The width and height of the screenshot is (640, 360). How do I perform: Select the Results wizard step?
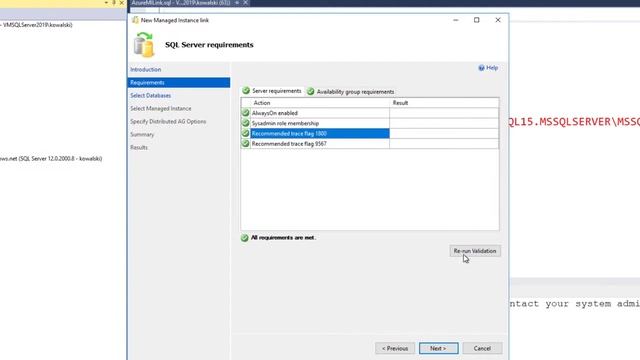click(x=139, y=147)
